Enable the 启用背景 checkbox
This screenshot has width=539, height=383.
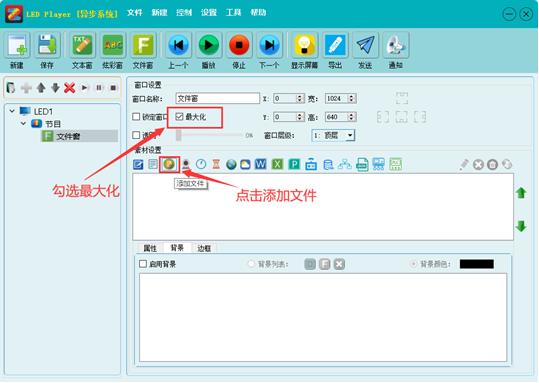pos(143,264)
